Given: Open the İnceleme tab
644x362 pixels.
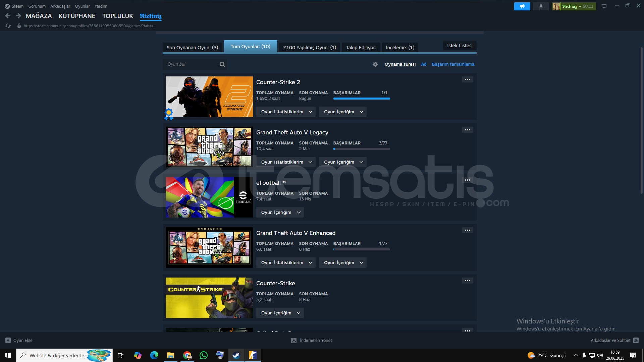Looking at the screenshot, I should 400,48.
